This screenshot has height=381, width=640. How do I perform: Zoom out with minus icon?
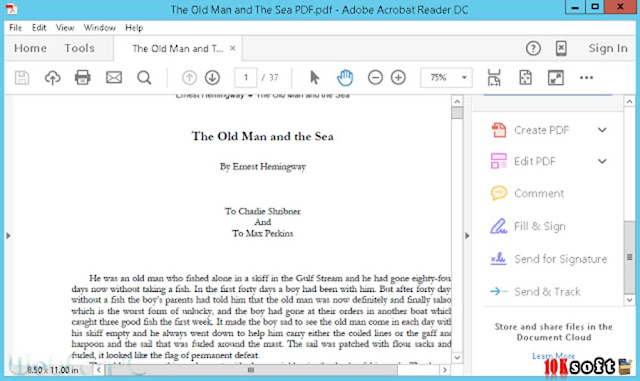tap(375, 78)
